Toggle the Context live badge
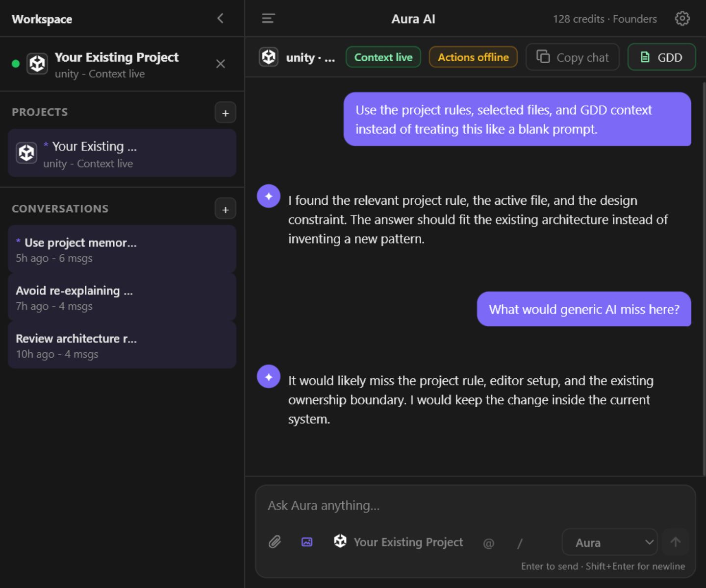This screenshot has width=706, height=588. 383,57
